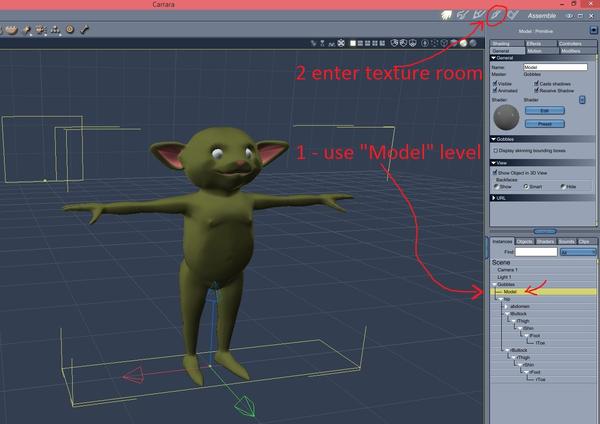Switch to the Objects tab

click(x=524, y=241)
